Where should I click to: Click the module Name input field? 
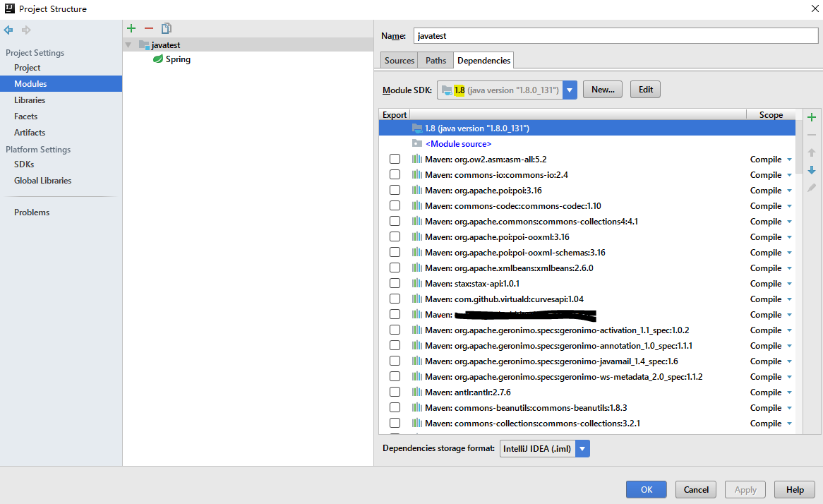coord(615,36)
